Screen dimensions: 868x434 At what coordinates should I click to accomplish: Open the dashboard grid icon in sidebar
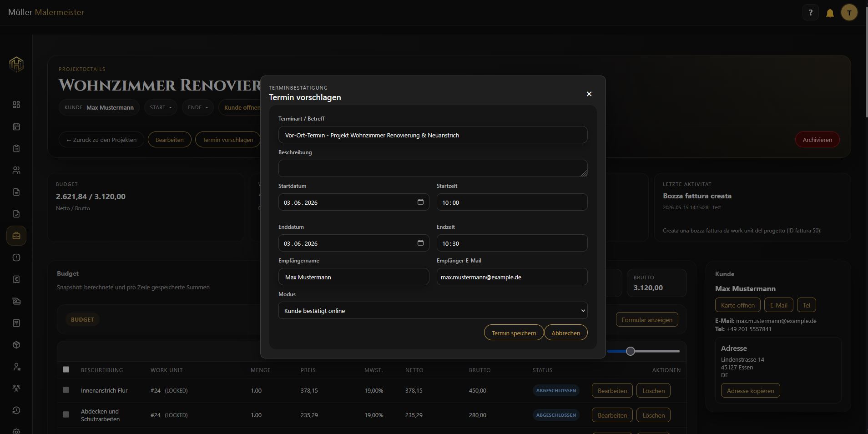tap(16, 105)
